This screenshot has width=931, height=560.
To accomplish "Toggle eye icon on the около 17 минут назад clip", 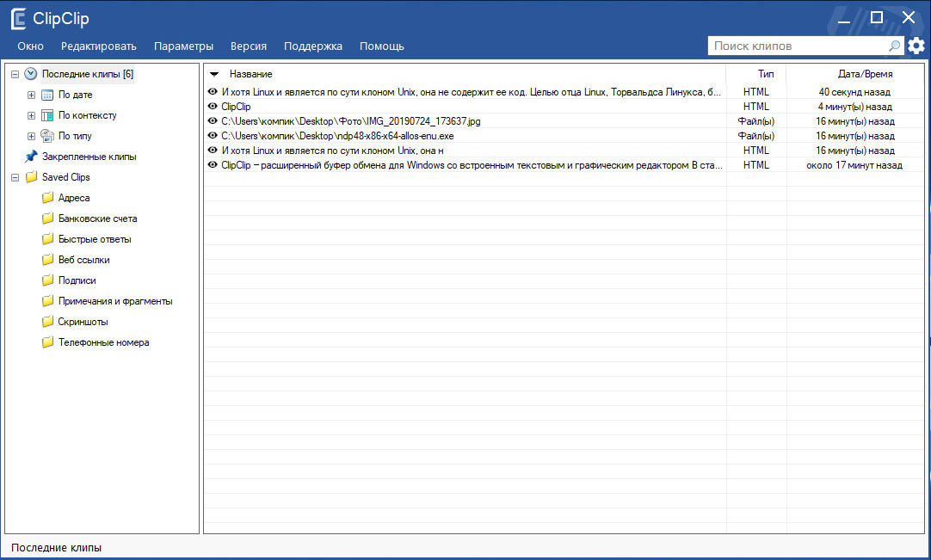I will tap(213, 164).
